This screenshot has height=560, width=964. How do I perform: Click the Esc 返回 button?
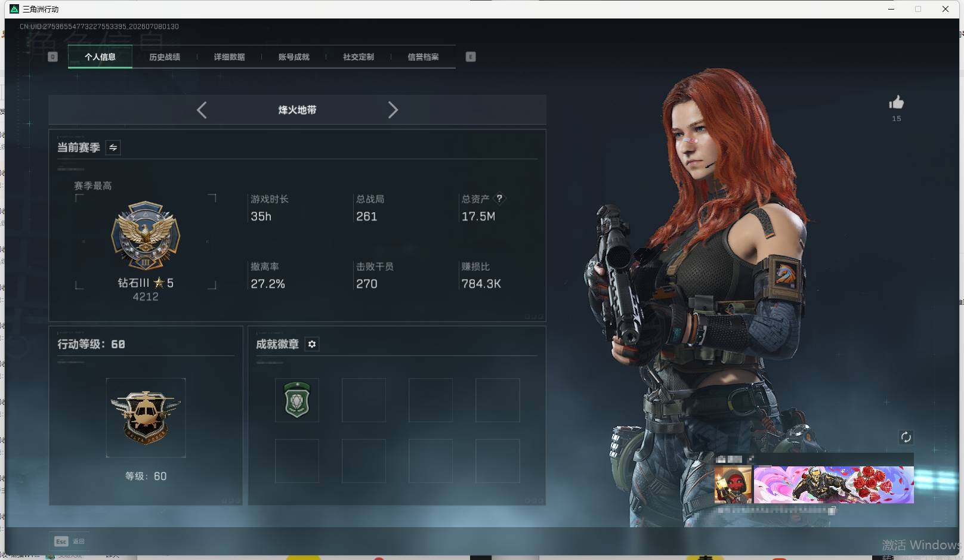(69, 542)
